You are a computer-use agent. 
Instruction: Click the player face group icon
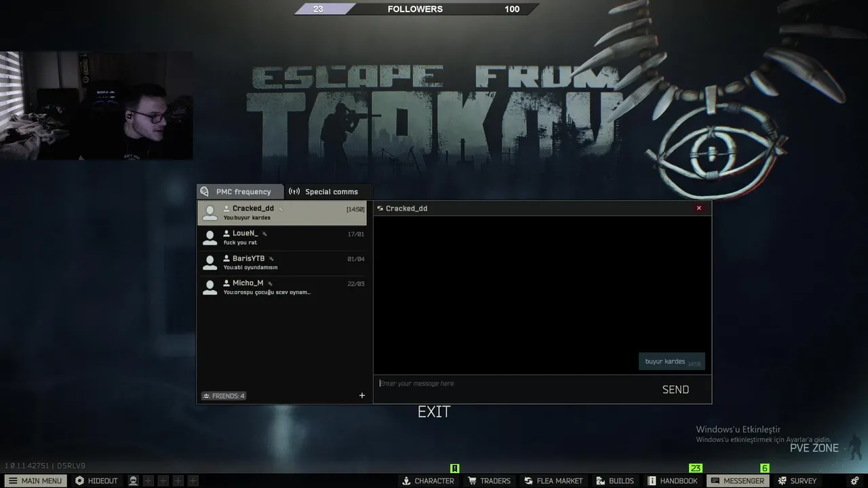point(134,481)
